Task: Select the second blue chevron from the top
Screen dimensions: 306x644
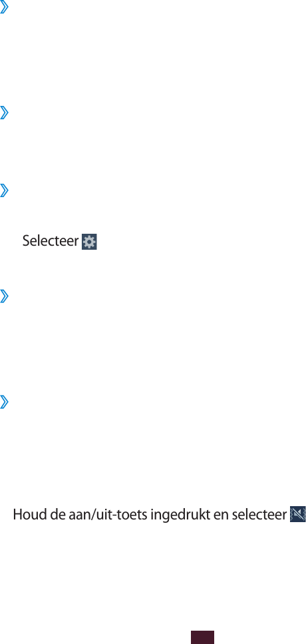Action: coord(4,113)
